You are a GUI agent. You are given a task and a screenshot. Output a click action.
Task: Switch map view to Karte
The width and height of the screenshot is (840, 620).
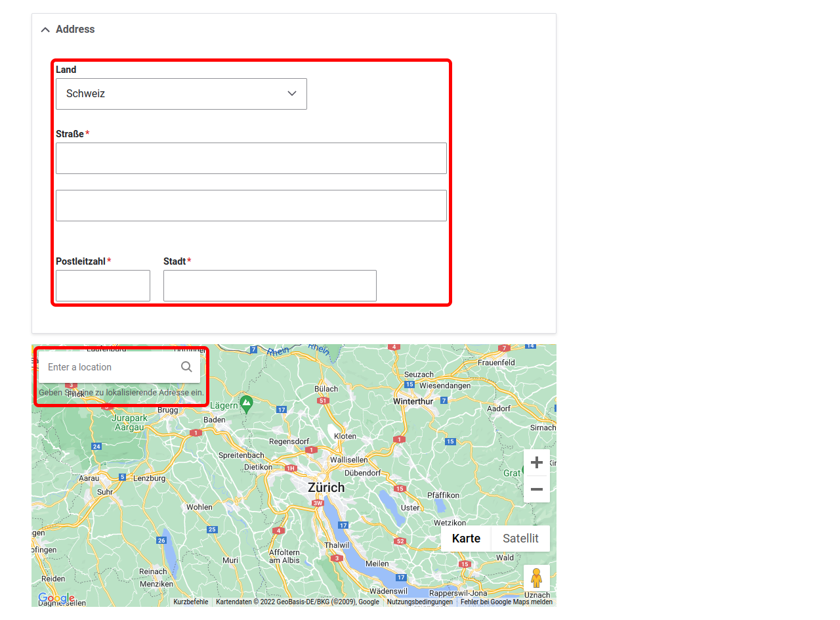point(466,539)
